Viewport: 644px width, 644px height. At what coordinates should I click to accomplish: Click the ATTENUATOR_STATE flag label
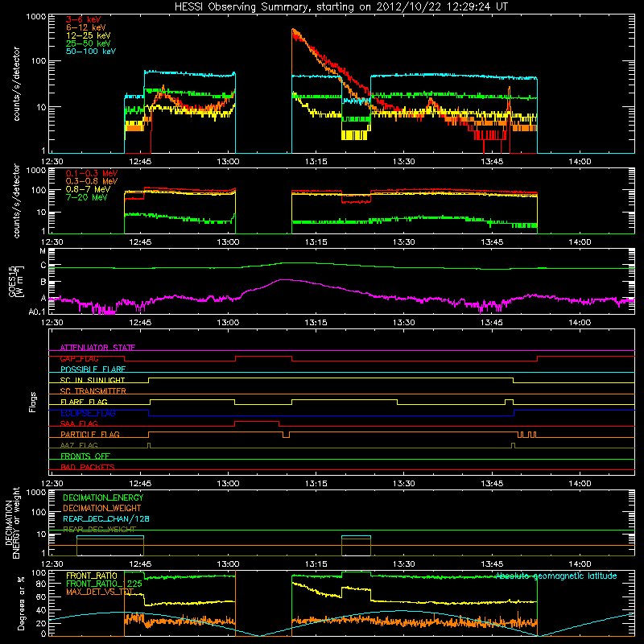[x=97, y=348]
